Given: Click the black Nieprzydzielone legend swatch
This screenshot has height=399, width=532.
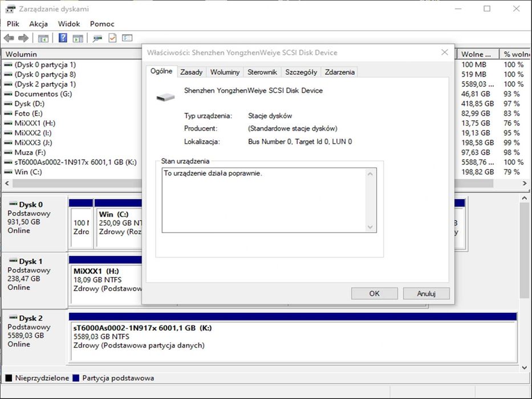Looking at the screenshot, I should click(9, 378).
